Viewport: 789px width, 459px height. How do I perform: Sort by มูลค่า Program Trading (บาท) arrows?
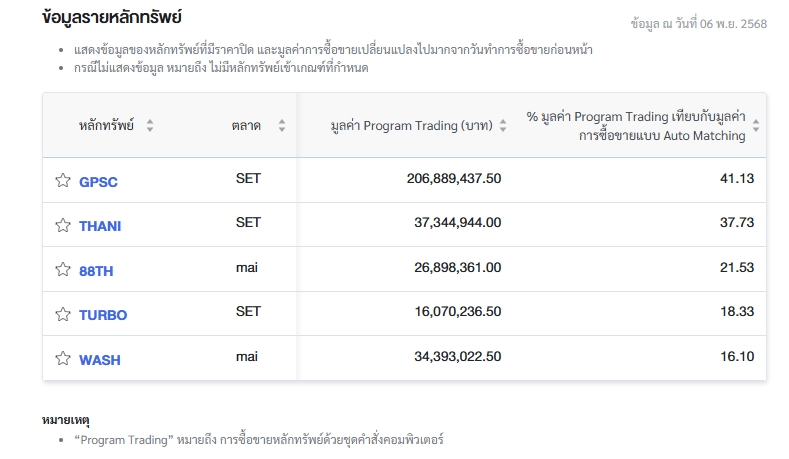pyautogui.click(x=502, y=126)
